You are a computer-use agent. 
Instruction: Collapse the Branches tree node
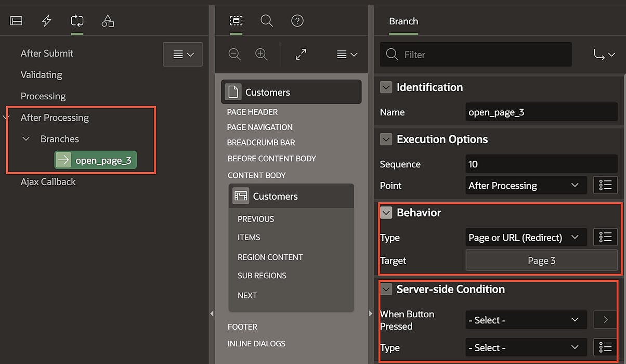point(25,139)
